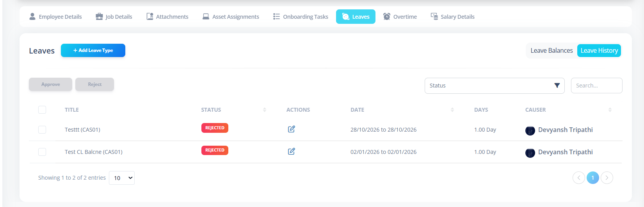The height and width of the screenshot is (207, 644).
Task: Go to the next page arrow
Action: [607, 178]
